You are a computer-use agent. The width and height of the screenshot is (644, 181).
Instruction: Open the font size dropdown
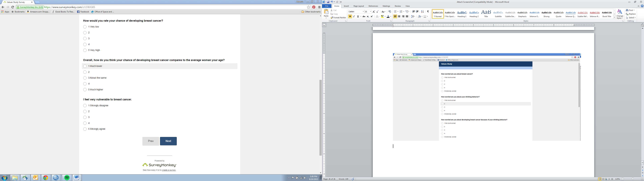370,12
